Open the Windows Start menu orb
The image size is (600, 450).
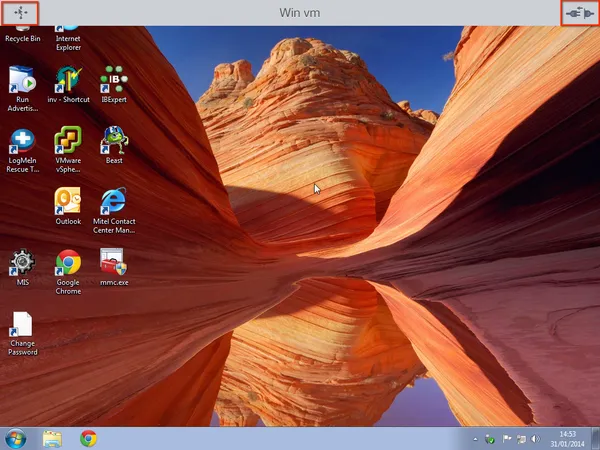click(15, 439)
